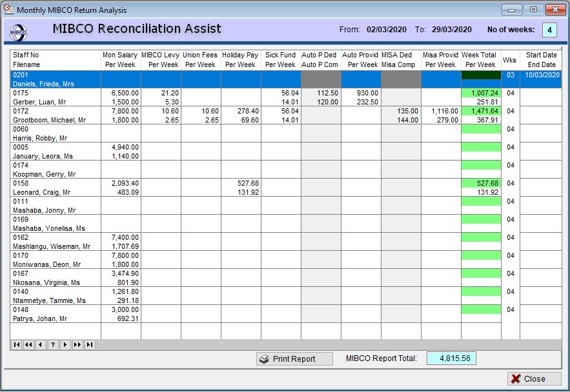Click the From date 02/03/2020
This screenshot has width=570, height=392.
387,30
